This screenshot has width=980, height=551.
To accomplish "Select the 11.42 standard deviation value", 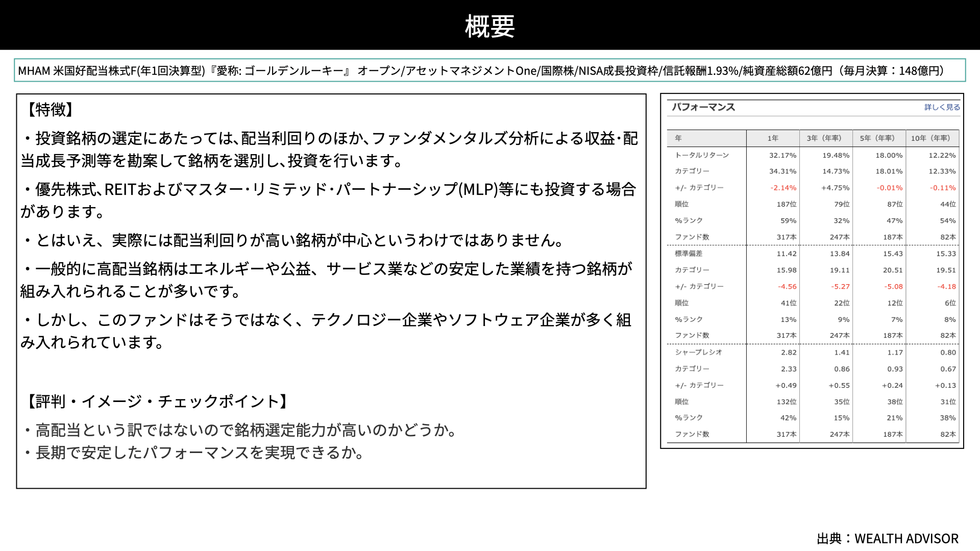I will (787, 254).
